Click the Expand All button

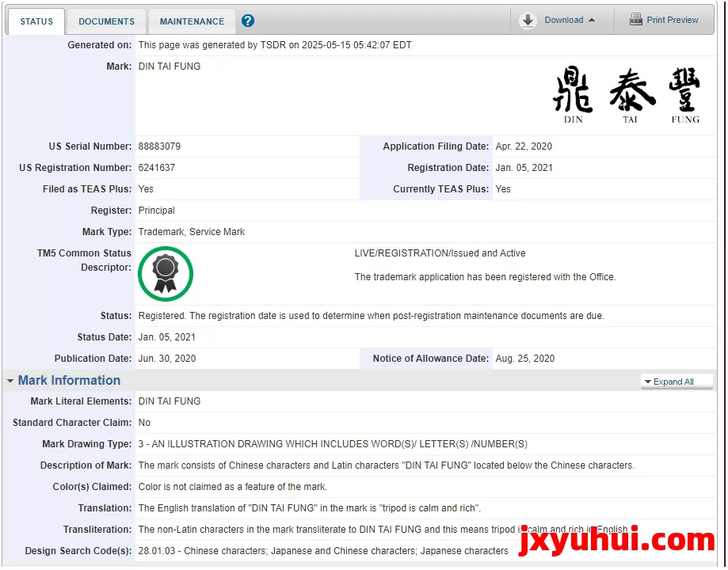tap(677, 382)
